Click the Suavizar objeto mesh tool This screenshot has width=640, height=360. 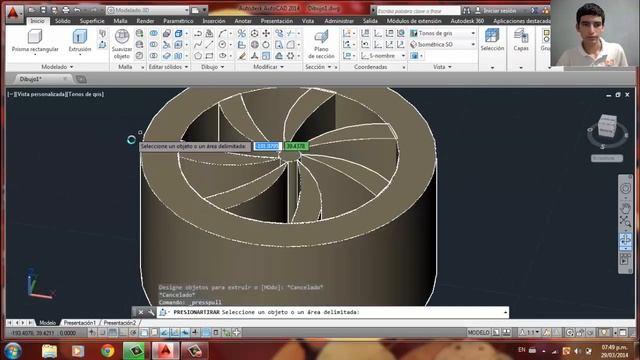coord(122,44)
